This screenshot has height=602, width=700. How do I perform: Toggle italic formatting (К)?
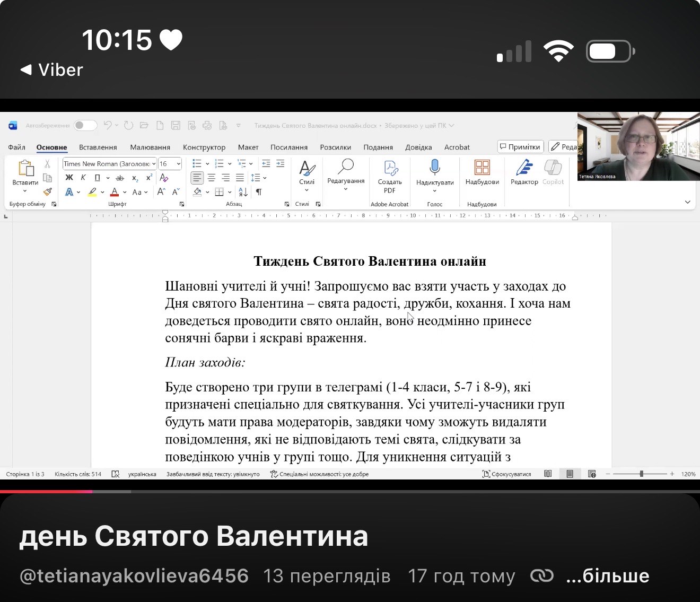(83, 178)
